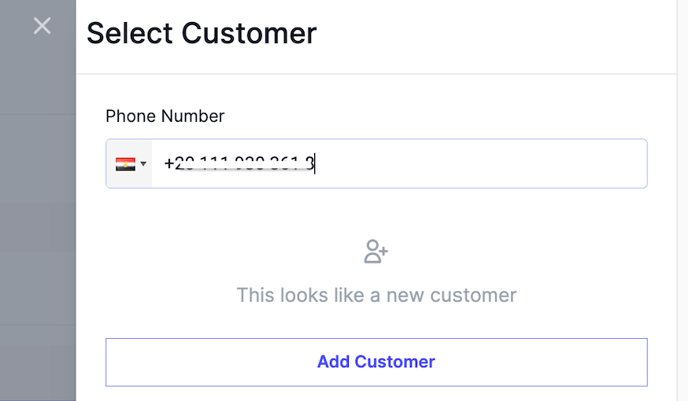Click the new customer person-plus icon
The height and width of the screenshot is (401, 688).
click(376, 252)
